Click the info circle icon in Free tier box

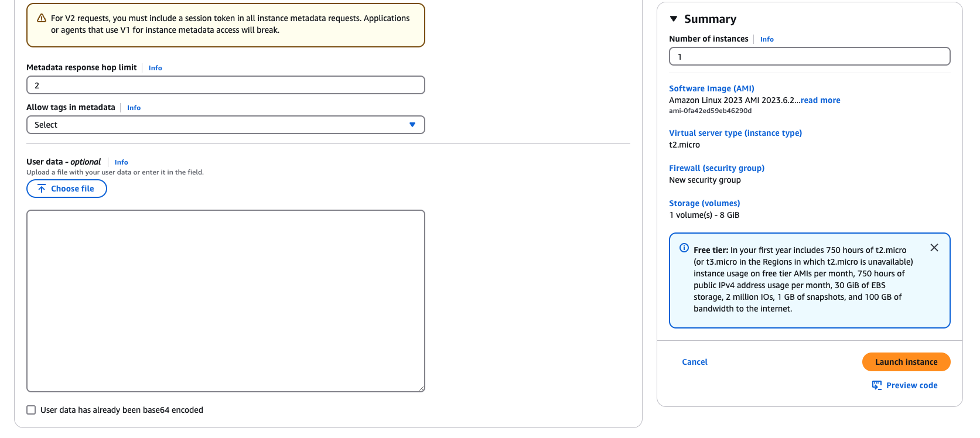click(684, 248)
